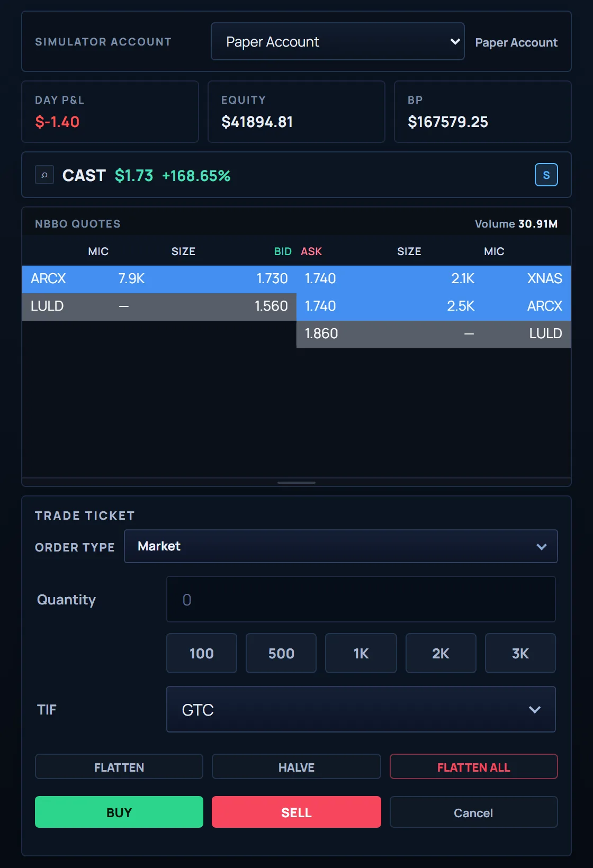Select the ARCX ask row with 2.5K size
Screen dimensions: 593x868
pyautogui.click(x=434, y=306)
